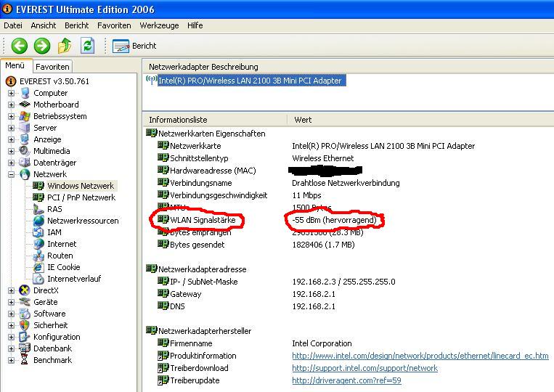Expand the Anzeige tree node

click(x=12, y=140)
